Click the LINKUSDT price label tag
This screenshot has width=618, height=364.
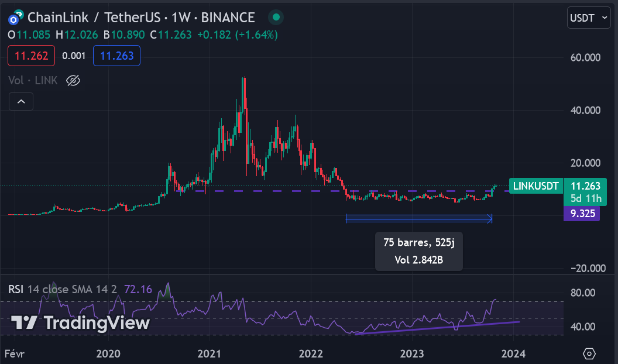pyautogui.click(x=535, y=186)
